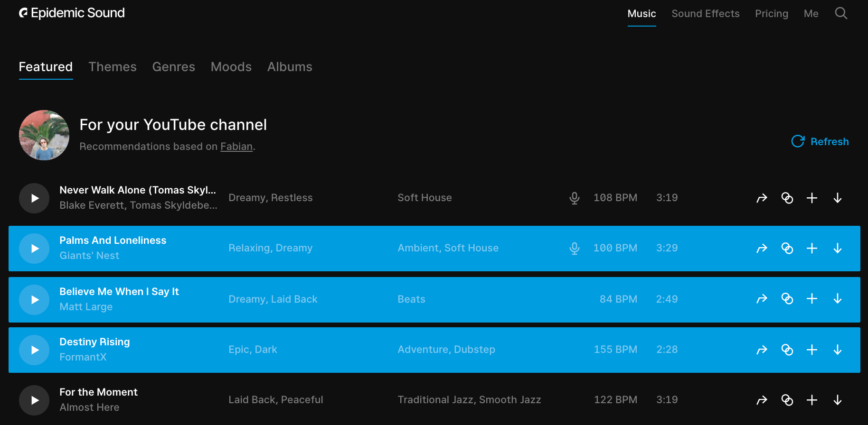
Task: Play Never Walk Alone track
Action: click(x=34, y=198)
